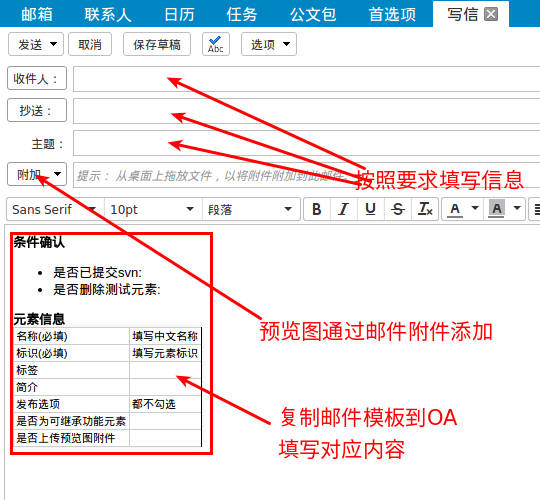Toggle italic text formatting
Image resolution: width=540 pixels, height=500 pixels.
(x=343, y=209)
